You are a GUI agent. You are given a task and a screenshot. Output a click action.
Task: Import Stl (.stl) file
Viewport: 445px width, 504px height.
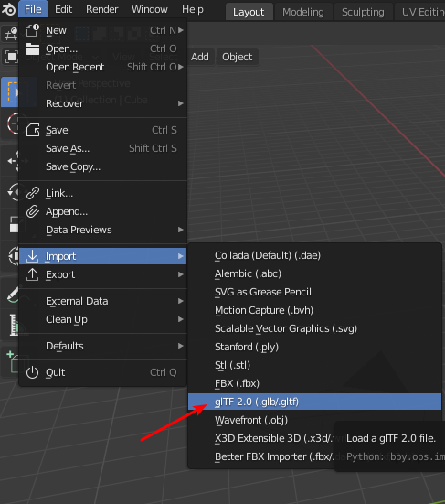[x=314, y=365]
